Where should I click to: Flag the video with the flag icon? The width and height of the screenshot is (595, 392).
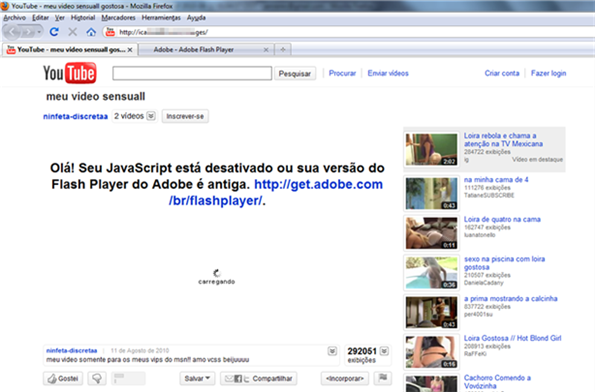coord(383,378)
